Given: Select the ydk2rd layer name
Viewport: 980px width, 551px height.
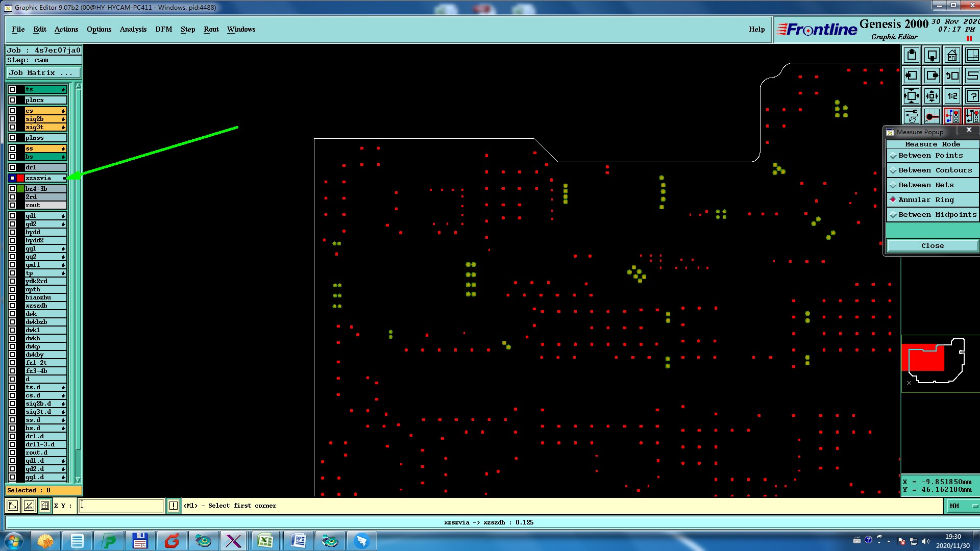Looking at the screenshot, I should (45, 281).
